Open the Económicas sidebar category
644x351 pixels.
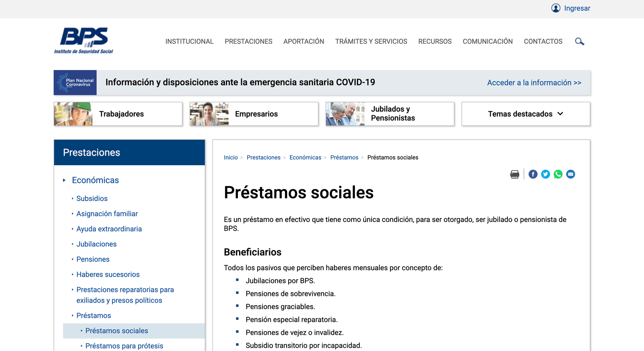point(95,180)
